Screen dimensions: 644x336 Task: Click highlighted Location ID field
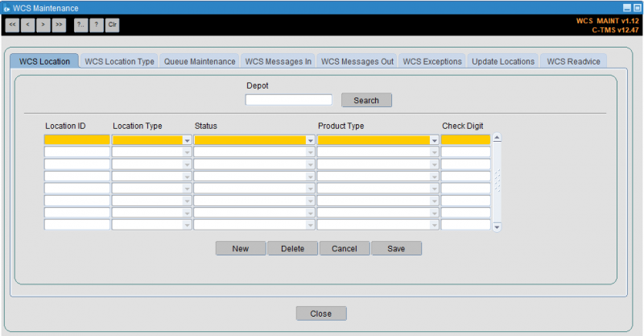pyautogui.click(x=76, y=140)
